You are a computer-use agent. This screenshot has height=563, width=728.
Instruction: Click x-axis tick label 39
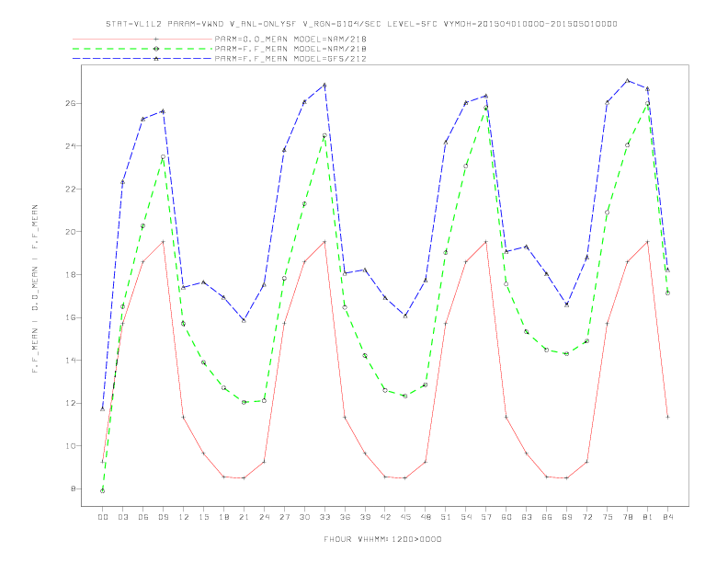[x=365, y=517]
